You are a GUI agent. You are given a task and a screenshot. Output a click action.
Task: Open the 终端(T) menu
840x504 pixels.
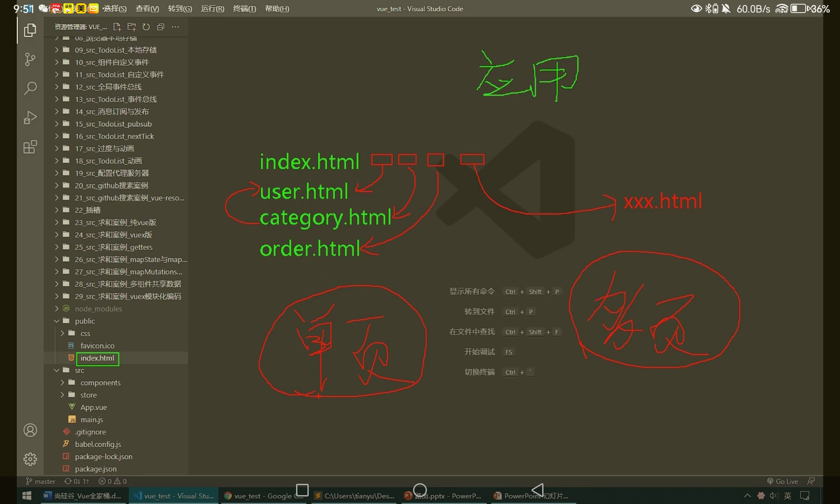[244, 9]
